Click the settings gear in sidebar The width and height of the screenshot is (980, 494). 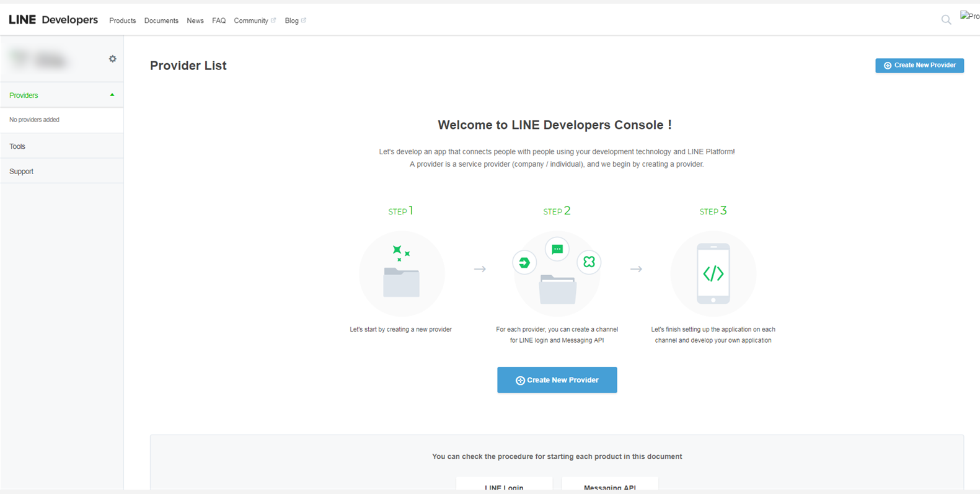[x=112, y=59]
